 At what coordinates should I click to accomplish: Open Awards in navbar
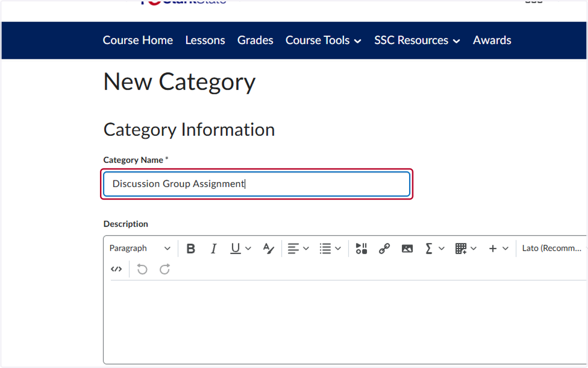492,40
